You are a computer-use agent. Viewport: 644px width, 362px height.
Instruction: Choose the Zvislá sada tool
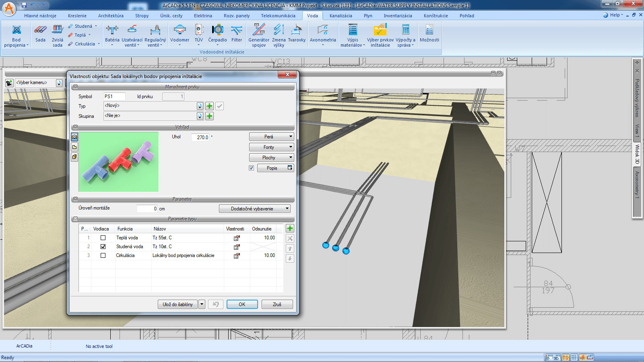coord(58,30)
